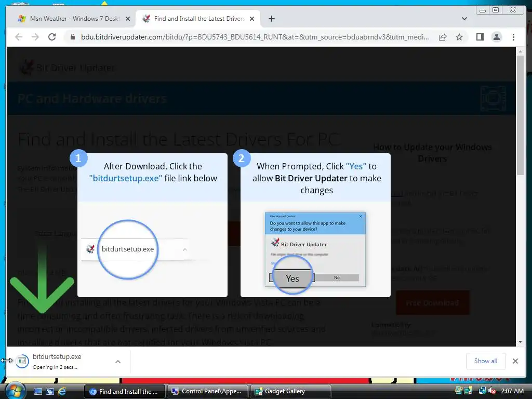This screenshot has width=532, height=399.
Task: Click Bit Driver Updater logo in header
Action: pos(66,68)
